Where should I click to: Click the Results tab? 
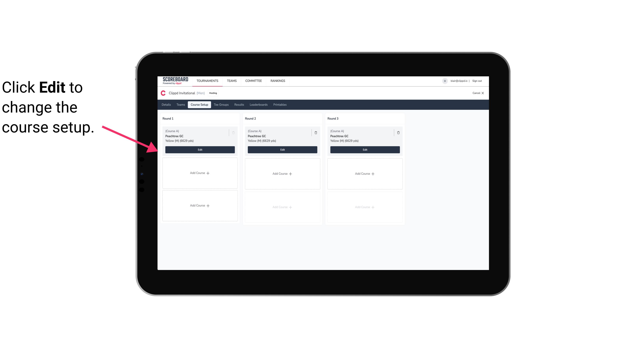pyautogui.click(x=239, y=104)
